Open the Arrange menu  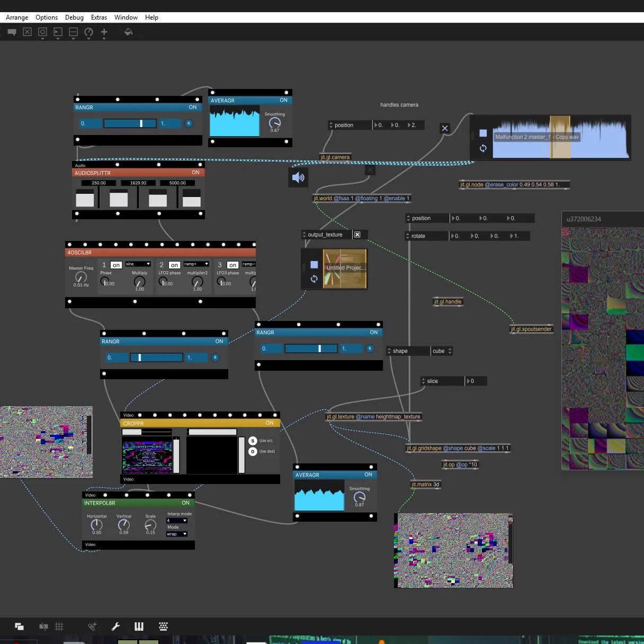17,17
